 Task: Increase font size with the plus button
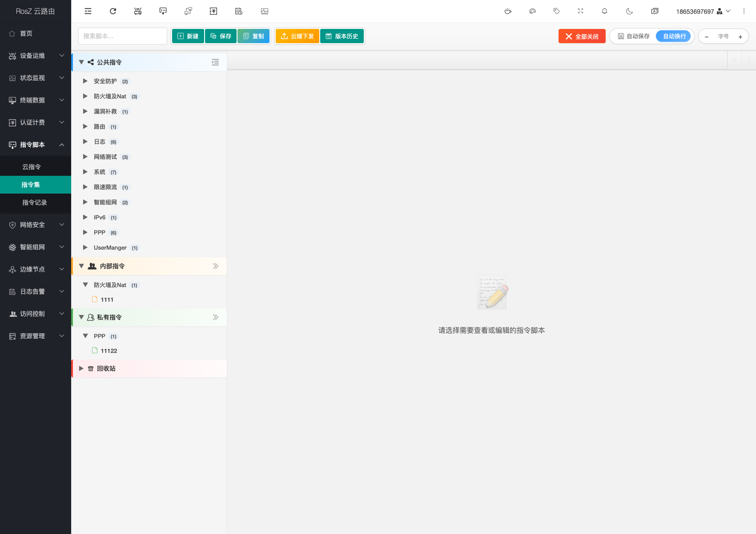[740, 36]
